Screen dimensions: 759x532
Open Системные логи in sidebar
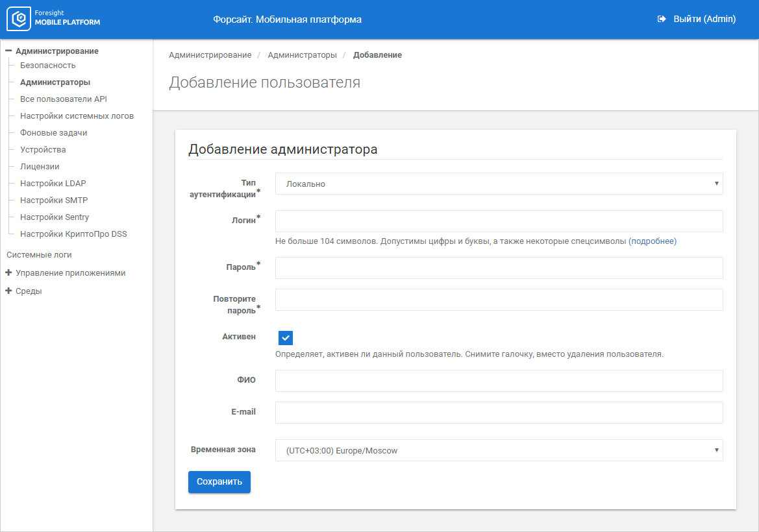[x=39, y=255]
